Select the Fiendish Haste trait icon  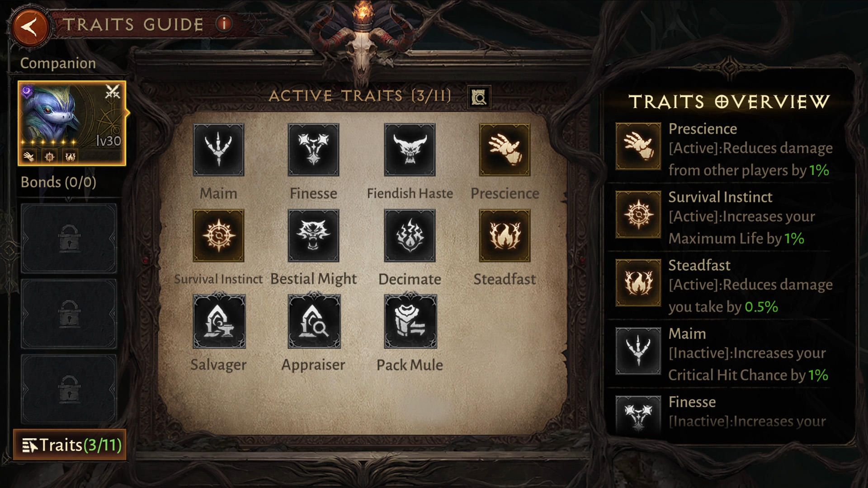pyautogui.click(x=410, y=150)
